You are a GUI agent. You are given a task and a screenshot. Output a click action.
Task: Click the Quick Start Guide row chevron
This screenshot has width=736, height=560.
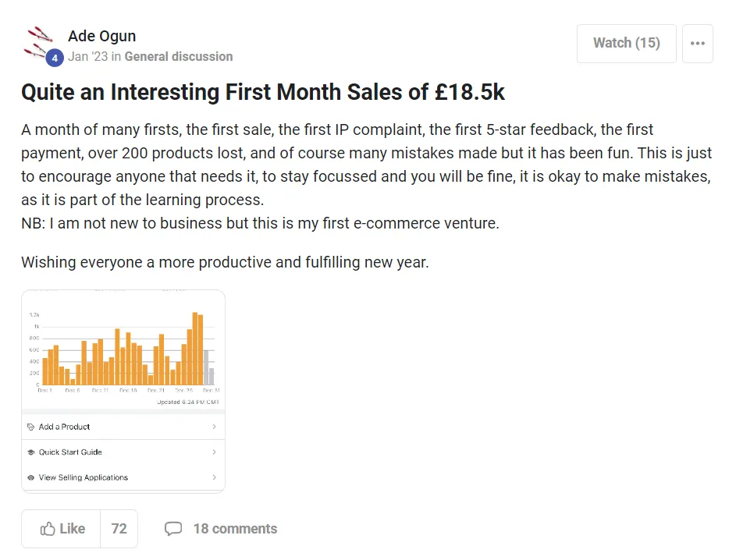(x=214, y=452)
